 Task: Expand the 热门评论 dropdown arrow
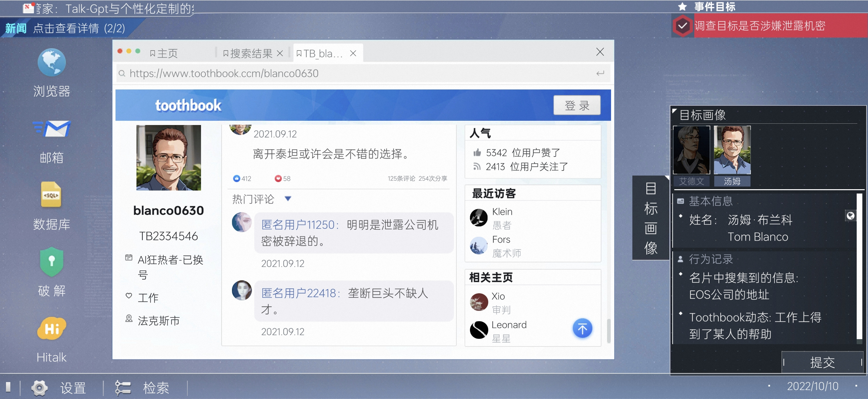tap(288, 199)
